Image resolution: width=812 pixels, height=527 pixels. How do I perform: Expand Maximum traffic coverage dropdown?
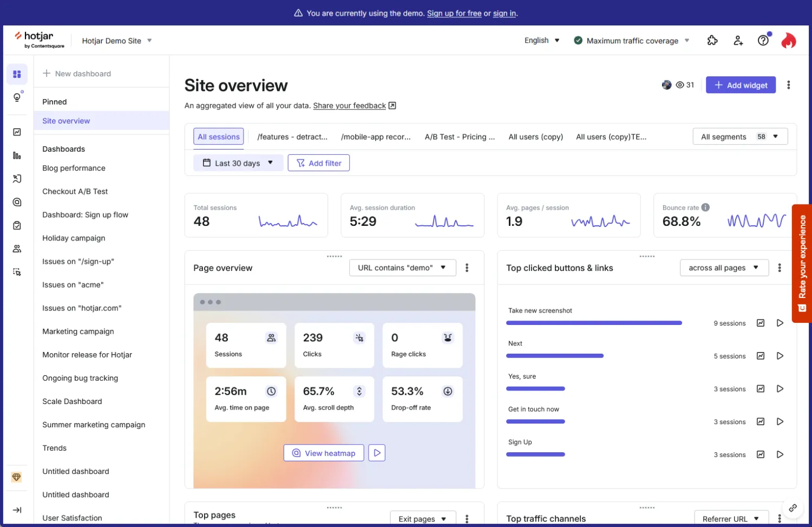click(x=632, y=41)
